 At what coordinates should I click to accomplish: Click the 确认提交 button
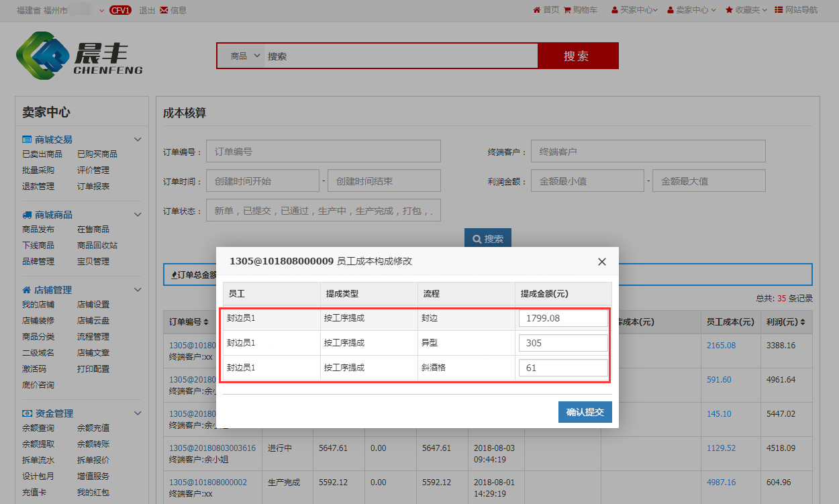pos(585,412)
